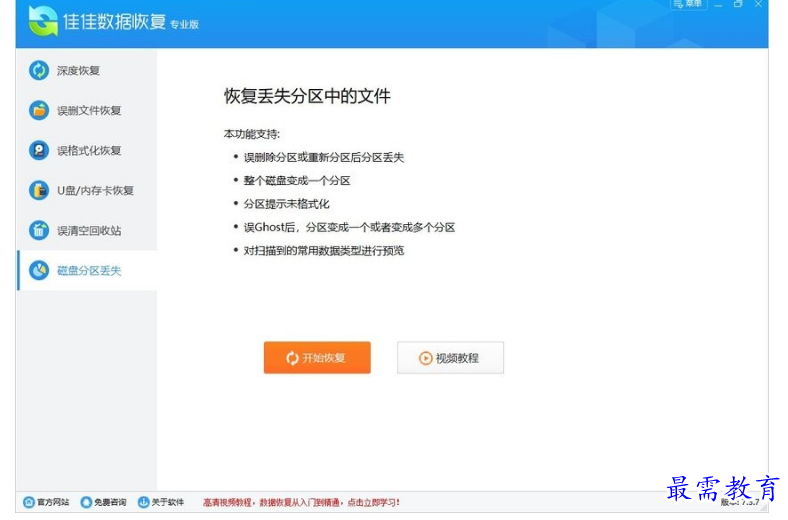The image size is (788, 520).
Task: Click text 对扫描到的常用数据类型进行预览
Action: [324, 250]
